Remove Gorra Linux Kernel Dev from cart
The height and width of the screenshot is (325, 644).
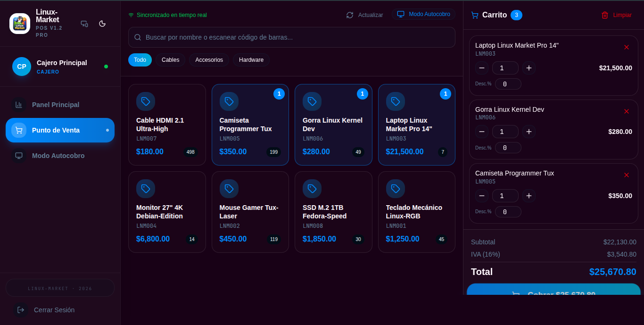pyautogui.click(x=627, y=111)
